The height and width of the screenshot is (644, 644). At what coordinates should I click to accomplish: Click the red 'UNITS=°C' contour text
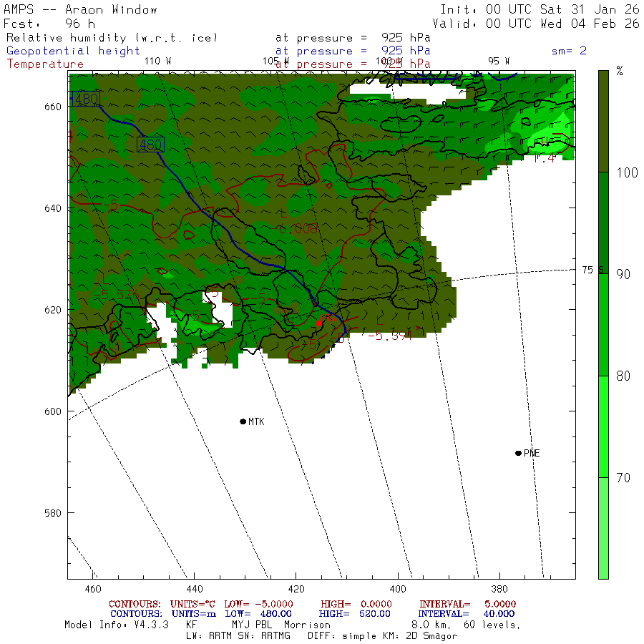(192, 604)
